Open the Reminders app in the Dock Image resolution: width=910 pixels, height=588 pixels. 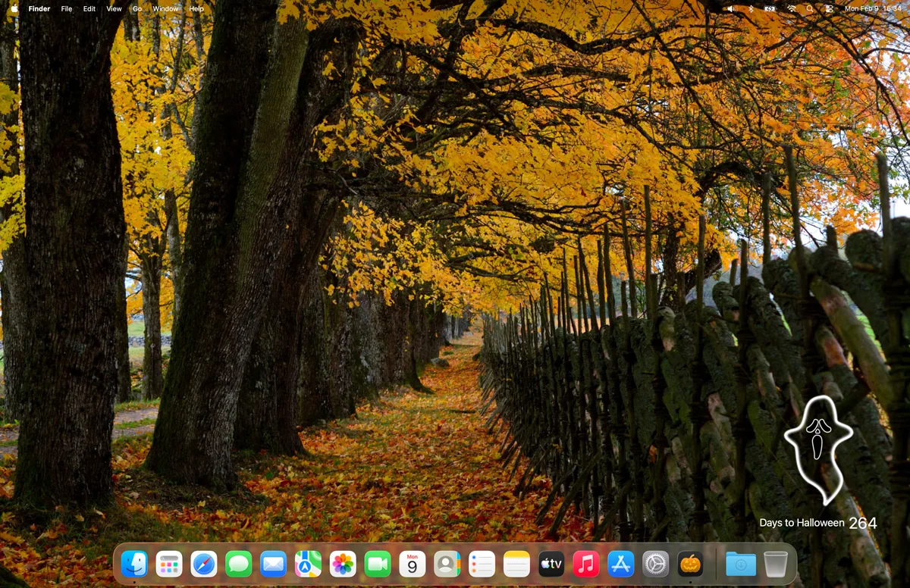coord(482,564)
